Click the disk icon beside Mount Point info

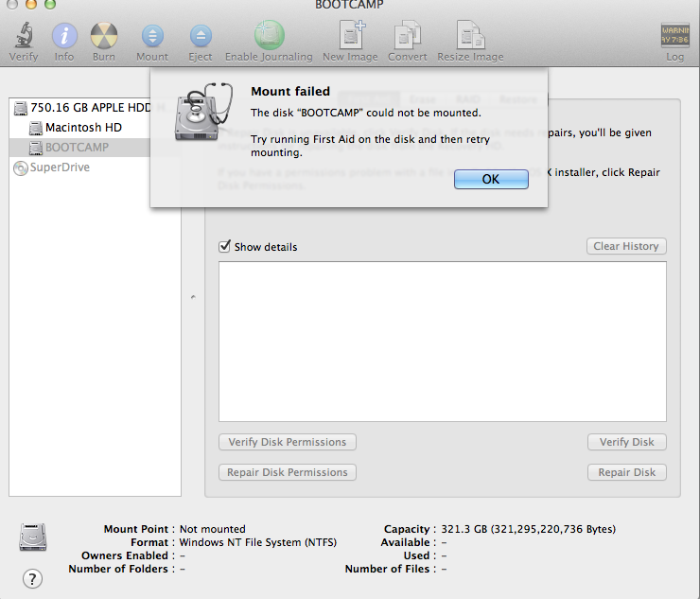(x=33, y=537)
